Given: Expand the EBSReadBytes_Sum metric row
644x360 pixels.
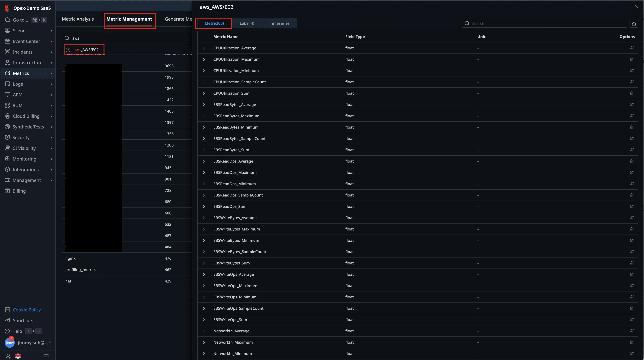Looking at the screenshot, I should (204, 150).
